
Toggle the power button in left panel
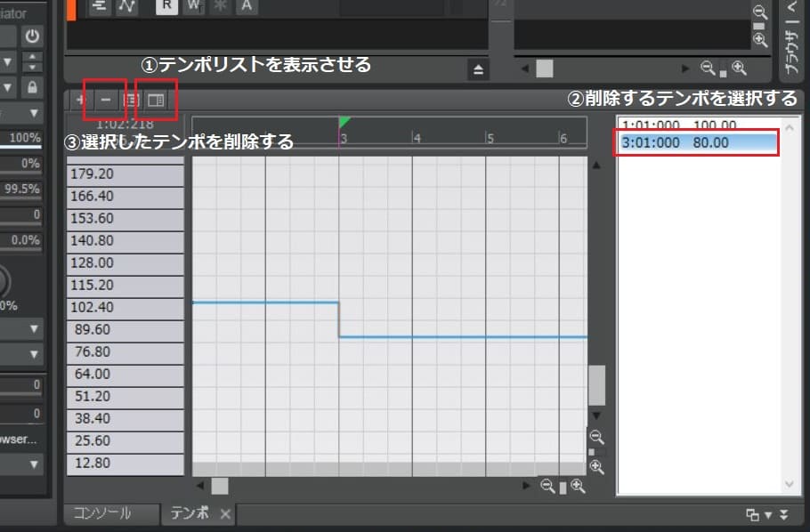[33, 36]
